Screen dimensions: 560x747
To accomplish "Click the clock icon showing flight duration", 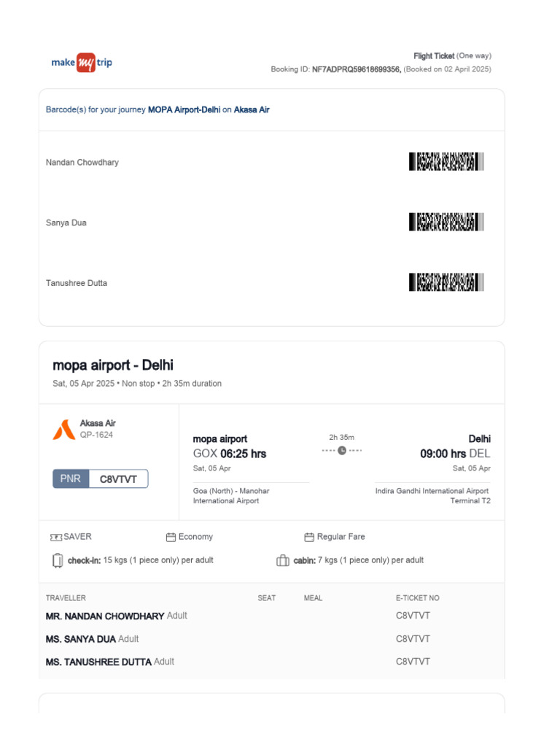I will point(342,450).
